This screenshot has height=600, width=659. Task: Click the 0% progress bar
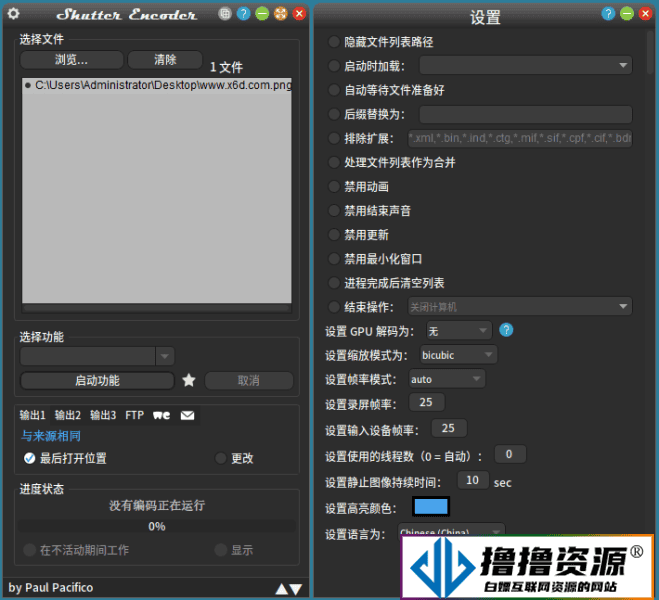click(157, 526)
